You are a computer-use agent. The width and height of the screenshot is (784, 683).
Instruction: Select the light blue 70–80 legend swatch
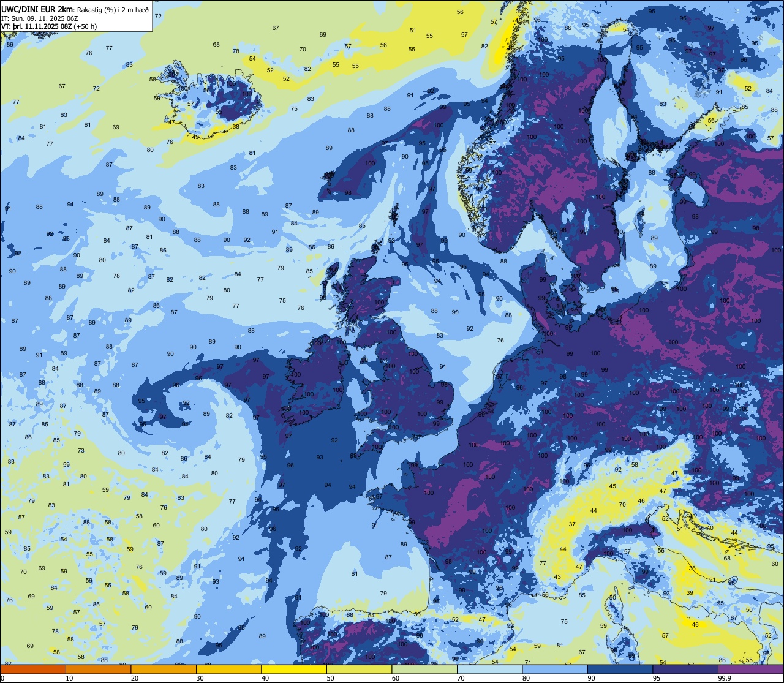[489, 669]
